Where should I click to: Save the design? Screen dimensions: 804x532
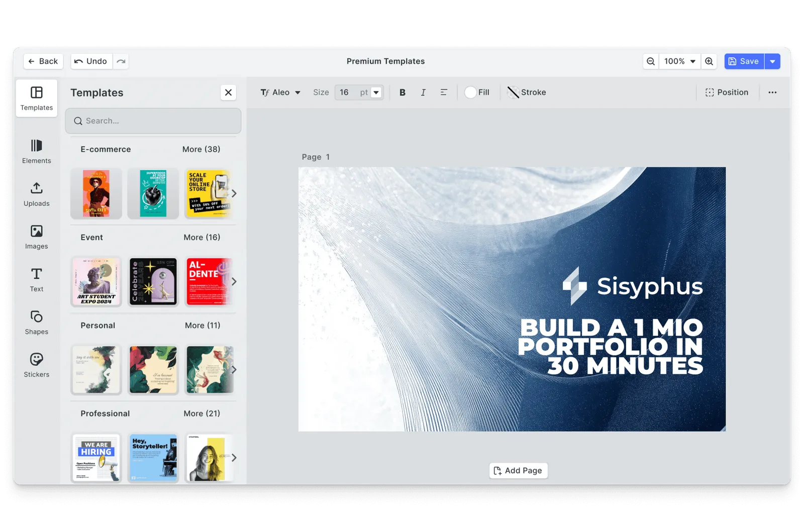pyautogui.click(x=744, y=61)
